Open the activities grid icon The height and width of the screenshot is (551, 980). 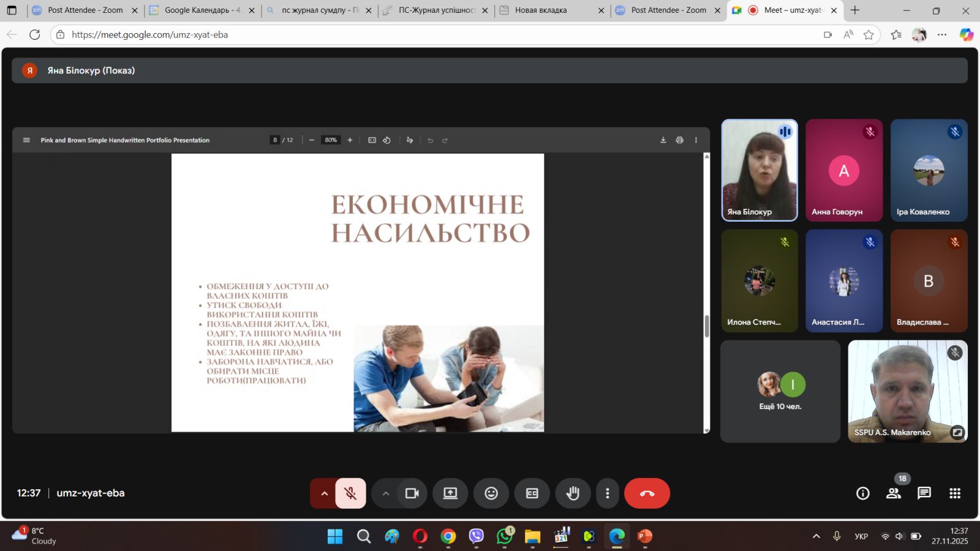click(x=954, y=493)
